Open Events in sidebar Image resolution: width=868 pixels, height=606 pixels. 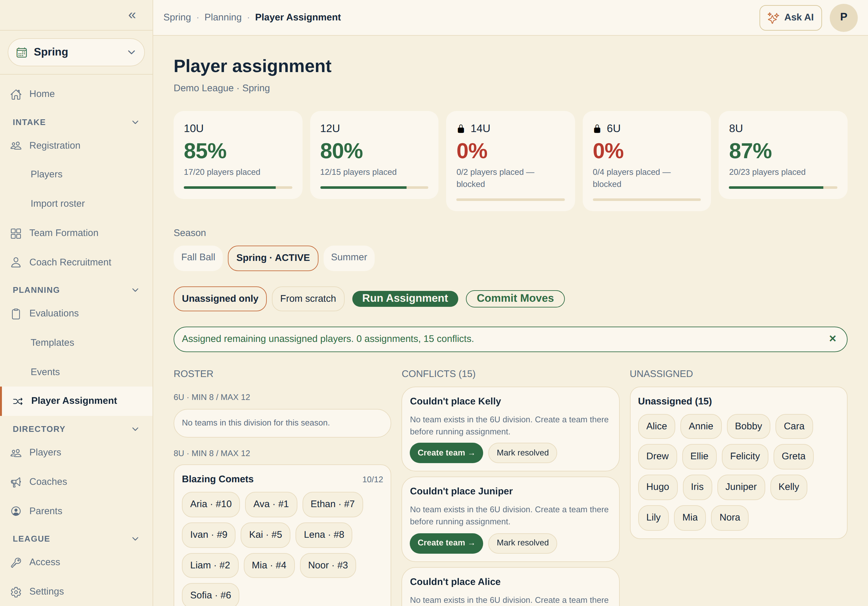coord(45,372)
